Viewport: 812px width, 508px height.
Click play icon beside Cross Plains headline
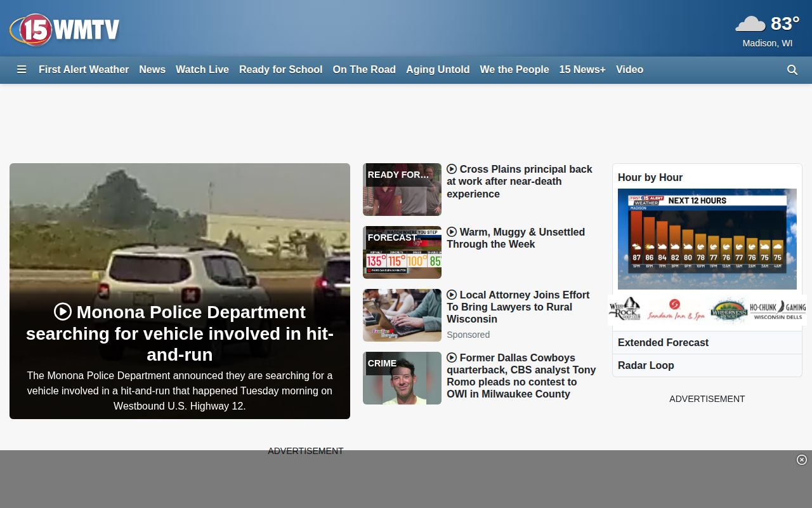(452, 169)
